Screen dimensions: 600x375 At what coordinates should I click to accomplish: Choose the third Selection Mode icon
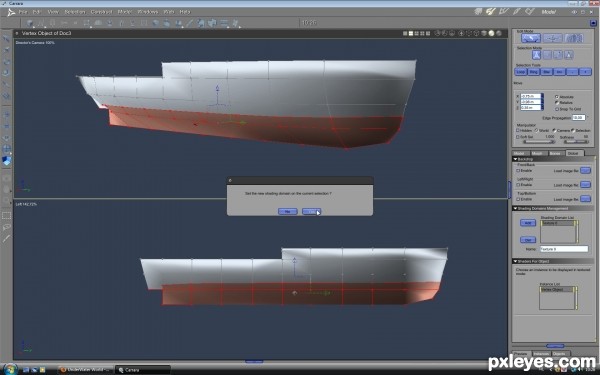tap(558, 55)
